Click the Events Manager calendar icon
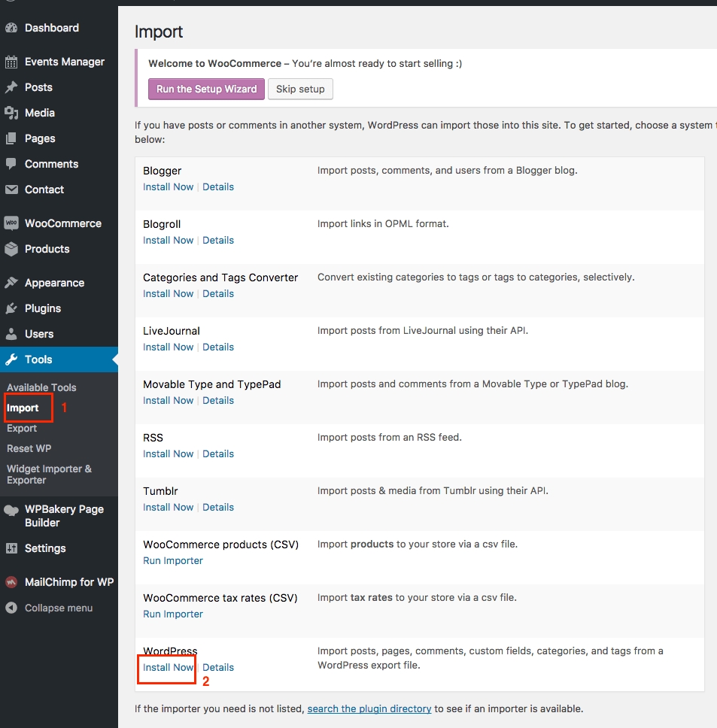The image size is (717, 728). [x=11, y=62]
